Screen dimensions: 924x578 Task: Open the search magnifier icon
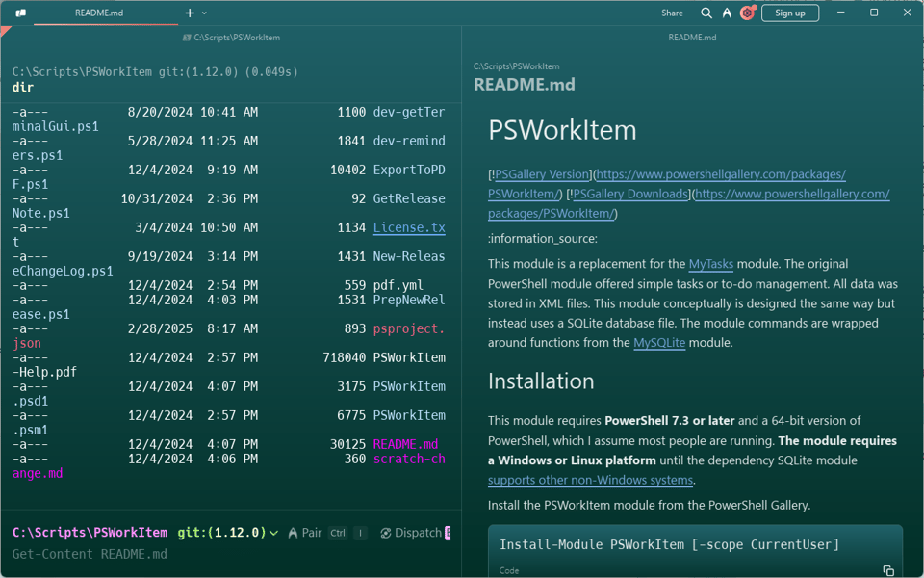click(x=706, y=13)
